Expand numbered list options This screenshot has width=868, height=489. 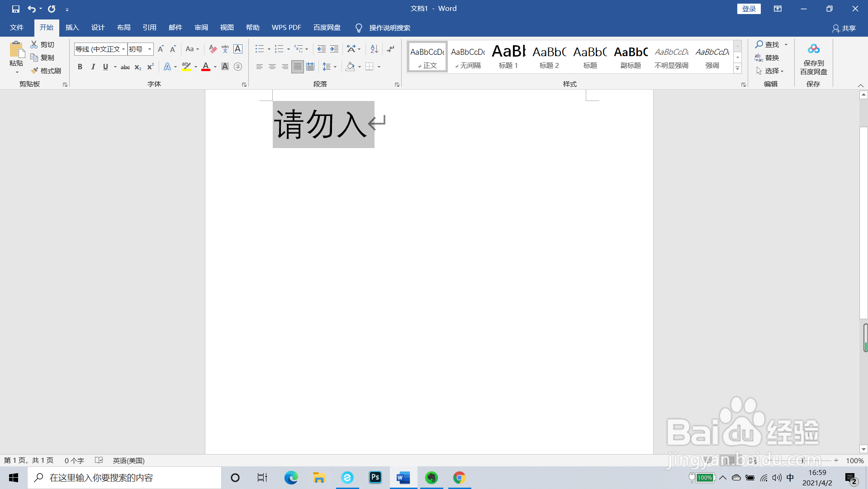coord(289,49)
